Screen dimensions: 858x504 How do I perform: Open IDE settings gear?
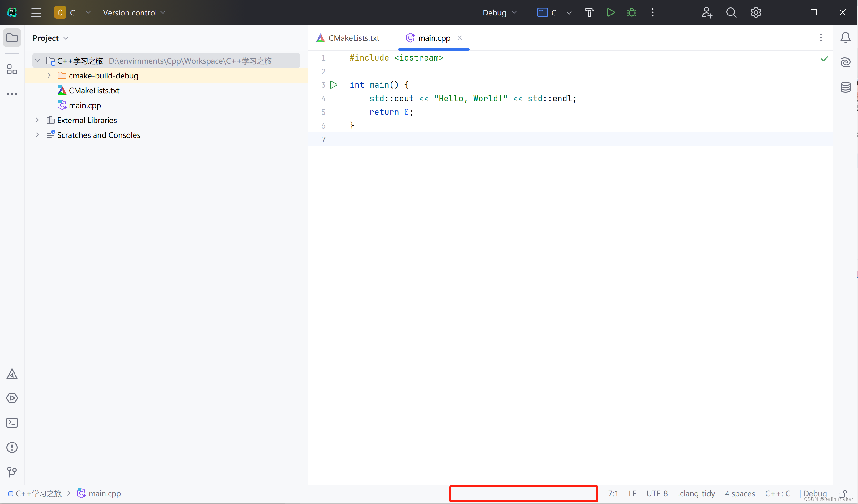[756, 13]
